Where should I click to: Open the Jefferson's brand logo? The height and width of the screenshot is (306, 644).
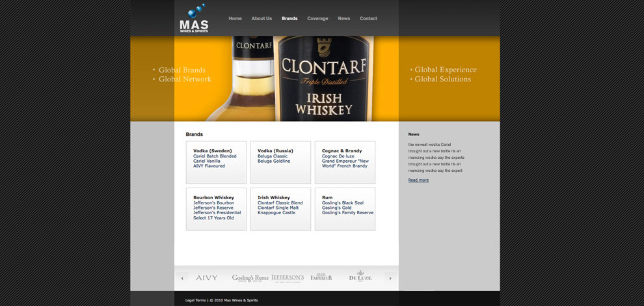288,279
